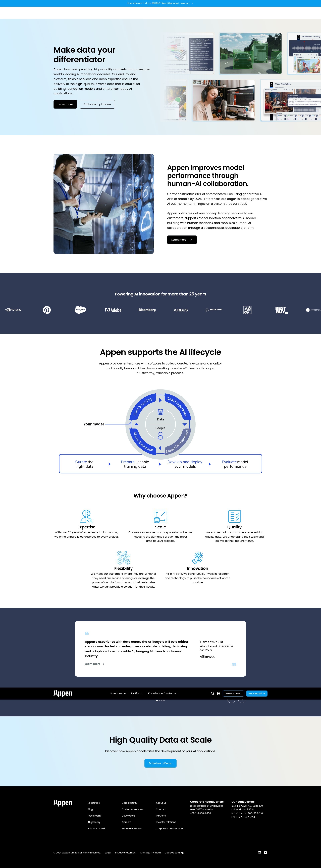Open the Investor relations footer link

point(166,822)
